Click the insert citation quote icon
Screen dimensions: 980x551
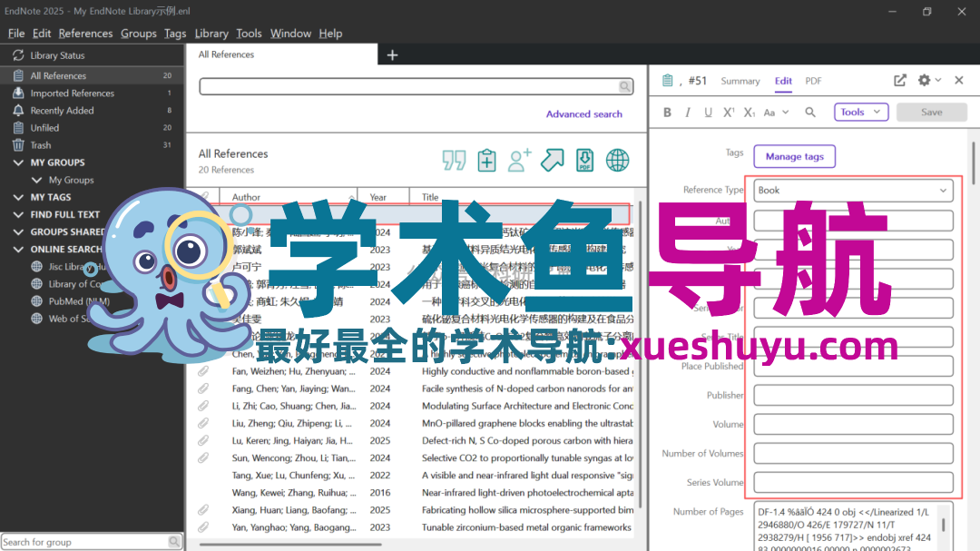454,160
